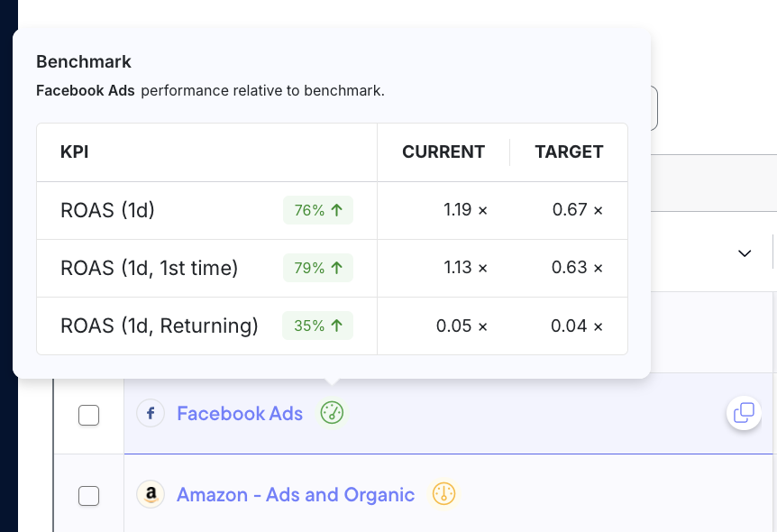Click the CURRENT column header
This screenshot has width=777, height=532.
[443, 151]
